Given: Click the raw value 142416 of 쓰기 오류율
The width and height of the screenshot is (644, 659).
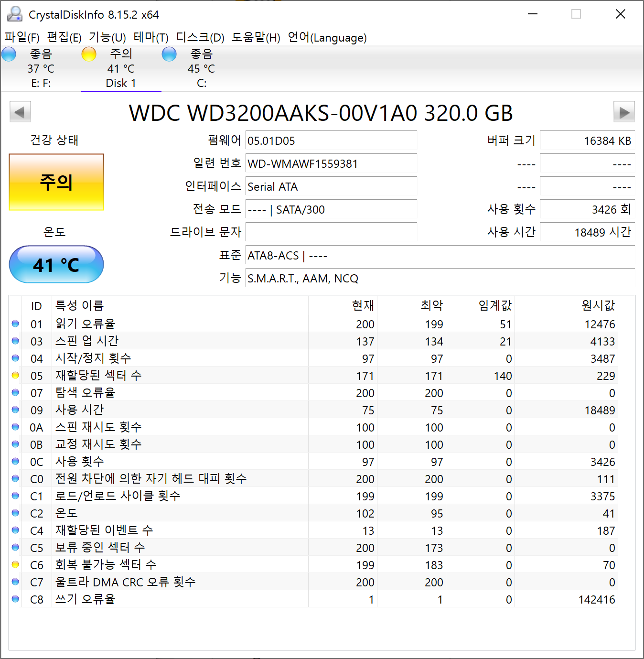Looking at the screenshot, I should click(x=597, y=599).
